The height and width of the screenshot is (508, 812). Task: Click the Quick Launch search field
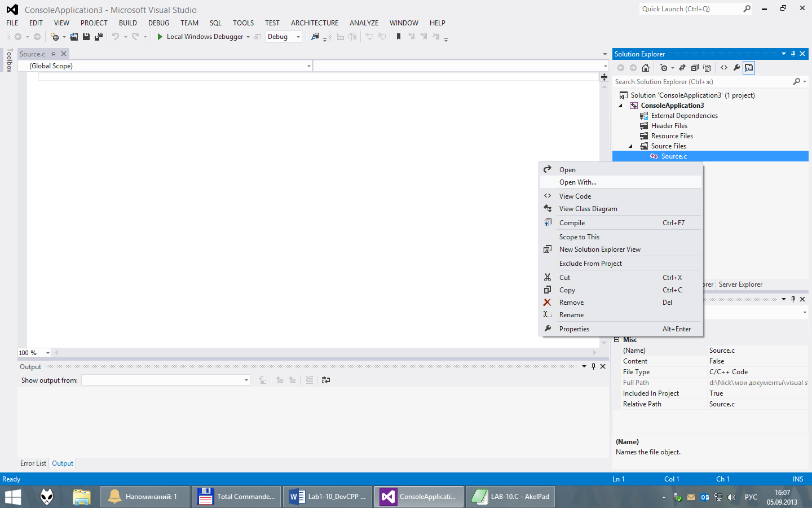pos(691,9)
